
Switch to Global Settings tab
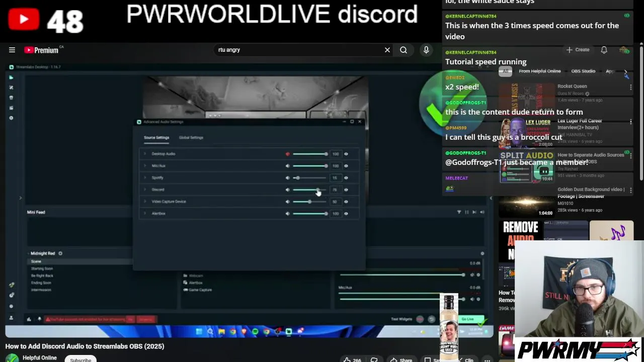[x=191, y=137]
